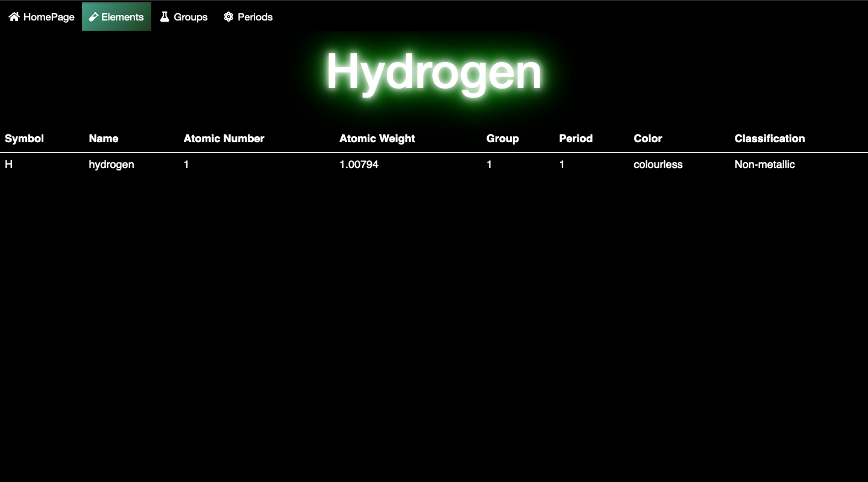
Task: Click the Period column header
Action: [x=576, y=139]
